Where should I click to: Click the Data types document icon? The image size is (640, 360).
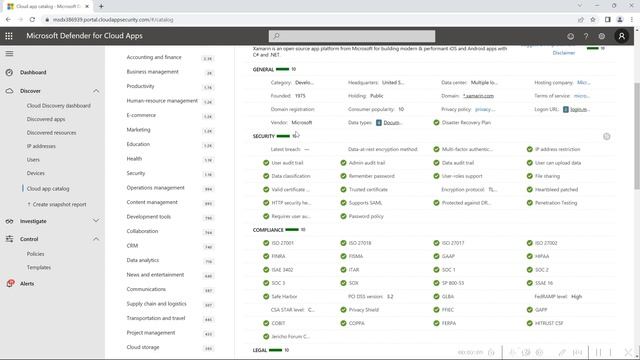pyautogui.click(x=378, y=122)
